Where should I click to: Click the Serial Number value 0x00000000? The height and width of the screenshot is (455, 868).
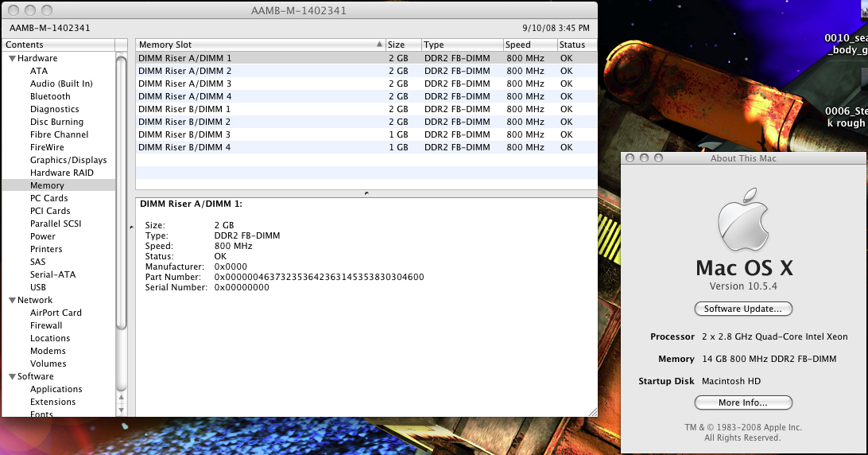[x=242, y=288]
